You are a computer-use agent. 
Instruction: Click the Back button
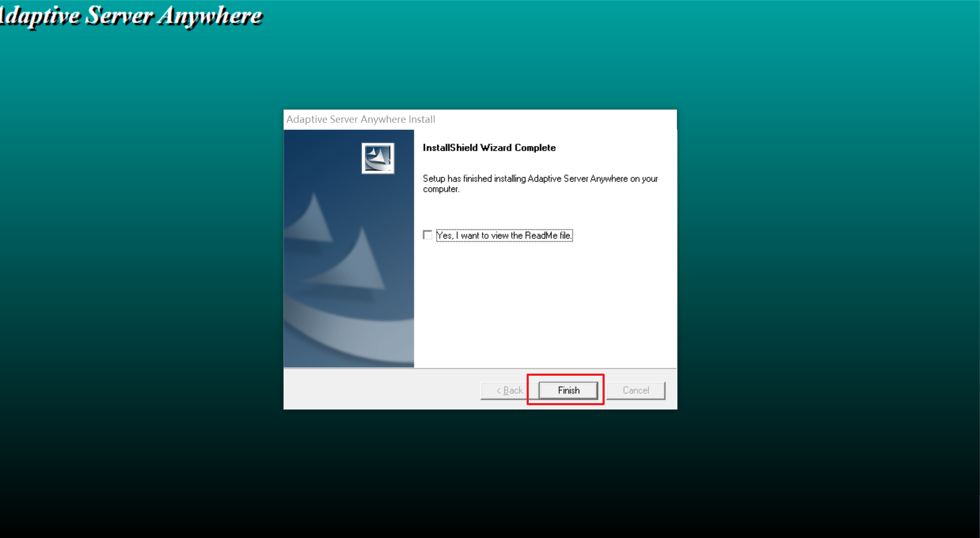tap(509, 390)
